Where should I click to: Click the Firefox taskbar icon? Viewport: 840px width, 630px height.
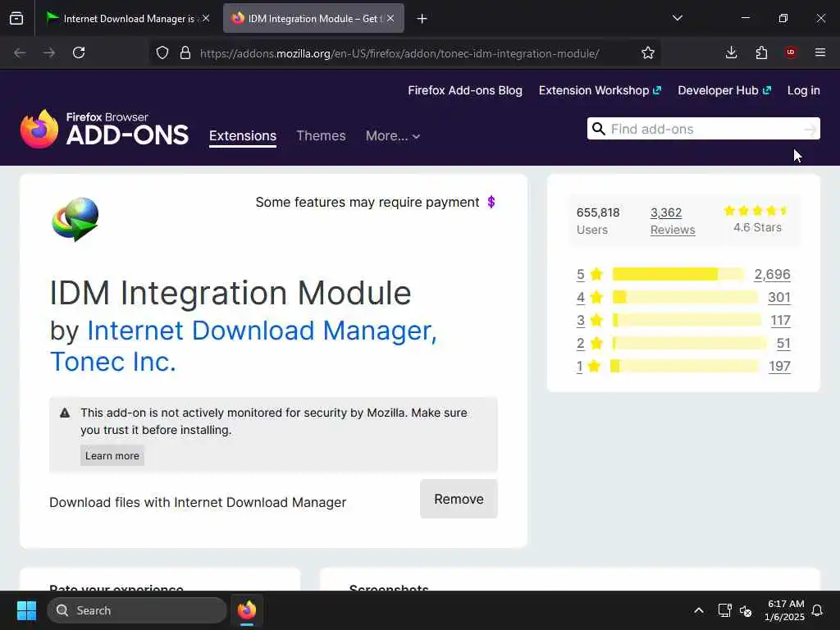click(x=247, y=610)
